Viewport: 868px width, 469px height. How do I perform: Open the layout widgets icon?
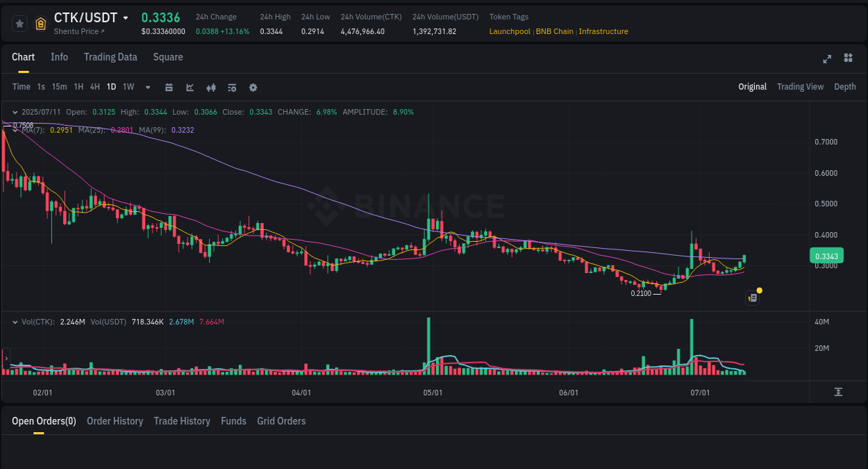(848, 59)
